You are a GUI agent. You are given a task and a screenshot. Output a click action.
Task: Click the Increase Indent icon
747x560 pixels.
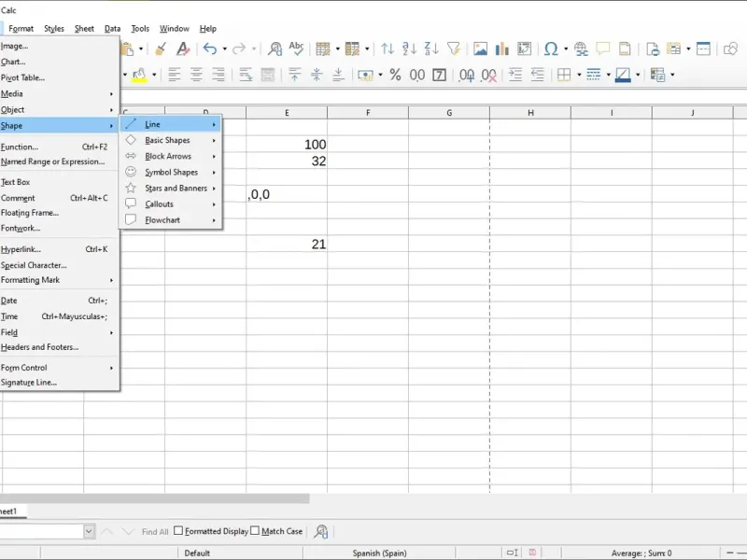(515, 75)
